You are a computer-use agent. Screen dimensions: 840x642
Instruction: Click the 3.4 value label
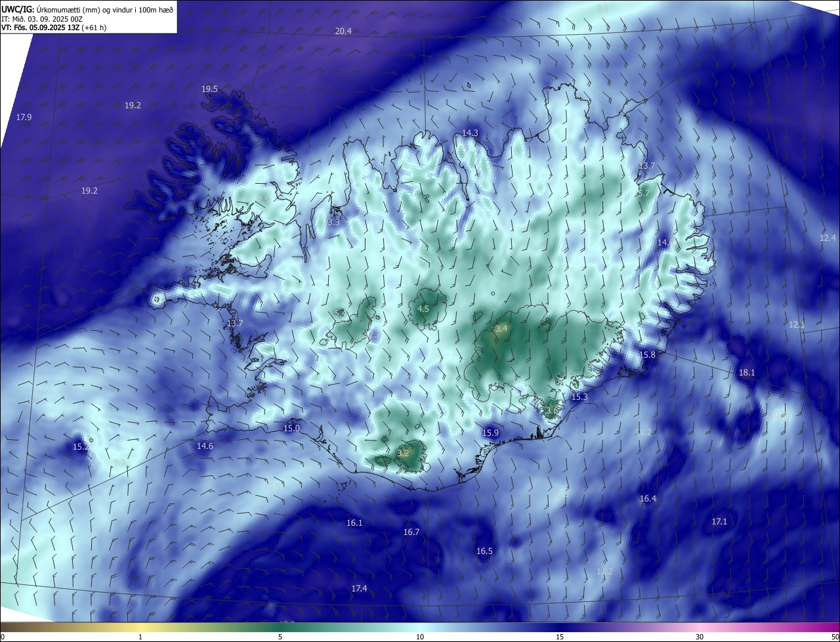(x=501, y=329)
